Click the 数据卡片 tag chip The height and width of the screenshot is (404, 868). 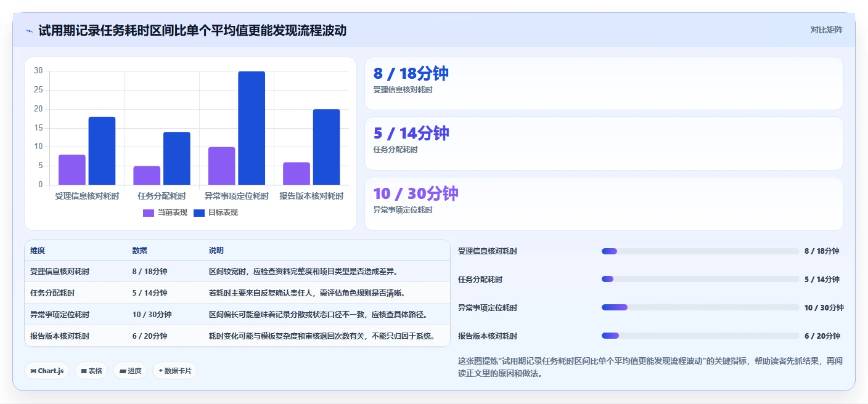175,371
